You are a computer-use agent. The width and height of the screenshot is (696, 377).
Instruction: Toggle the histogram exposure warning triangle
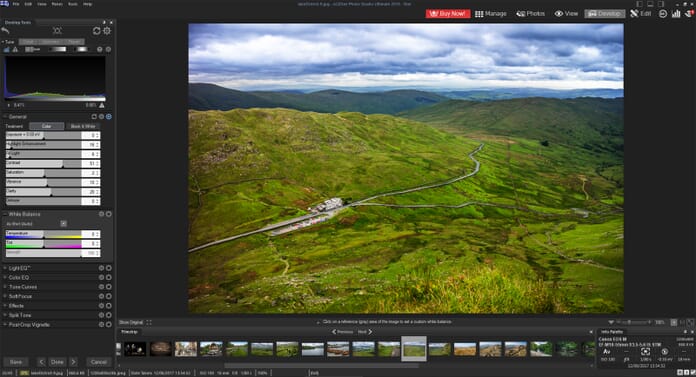click(102, 105)
